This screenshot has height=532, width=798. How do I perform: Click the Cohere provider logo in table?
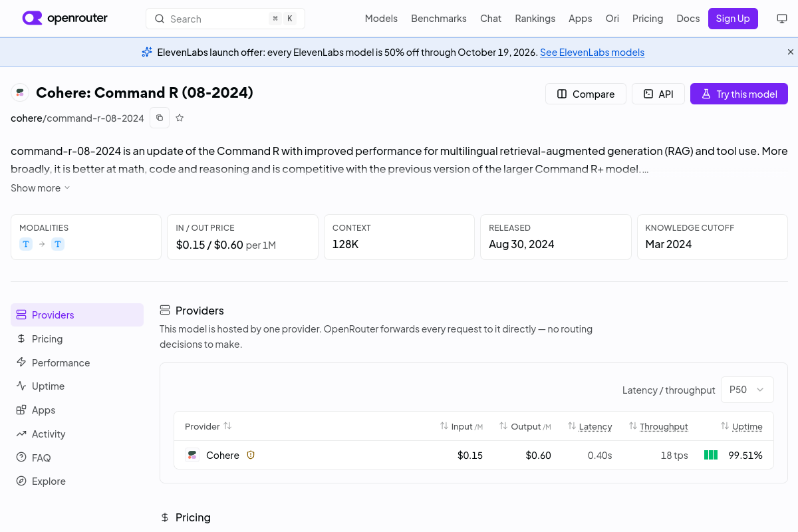coord(192,455)
